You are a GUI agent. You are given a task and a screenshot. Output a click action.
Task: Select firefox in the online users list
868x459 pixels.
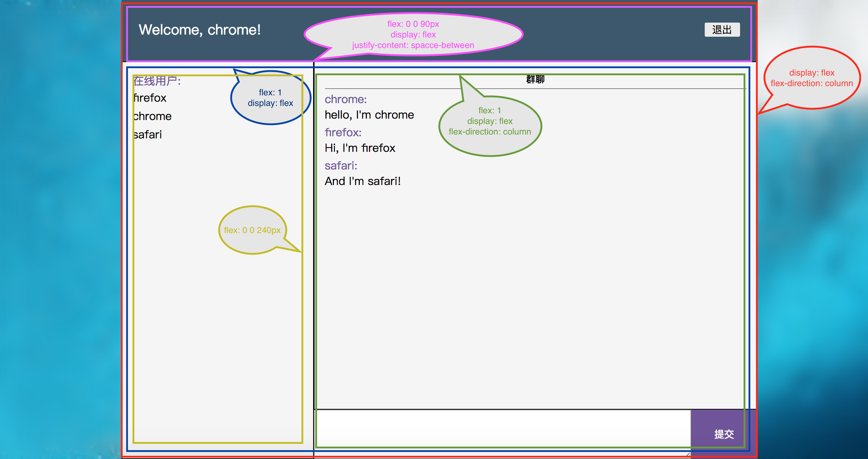pos(150,98)
